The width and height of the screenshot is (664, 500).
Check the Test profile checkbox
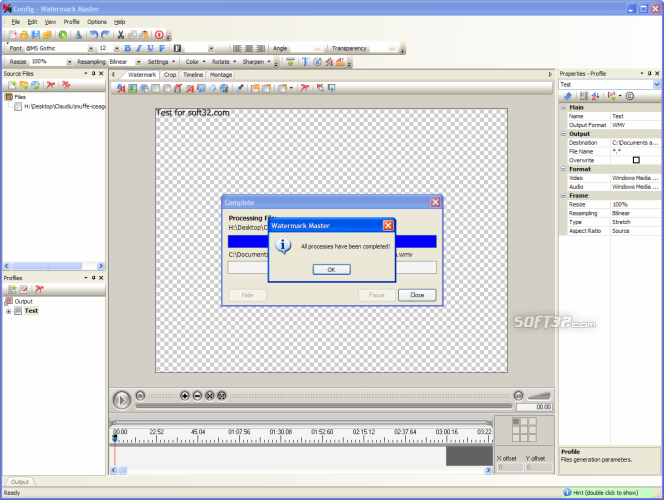tap(18, 311)
